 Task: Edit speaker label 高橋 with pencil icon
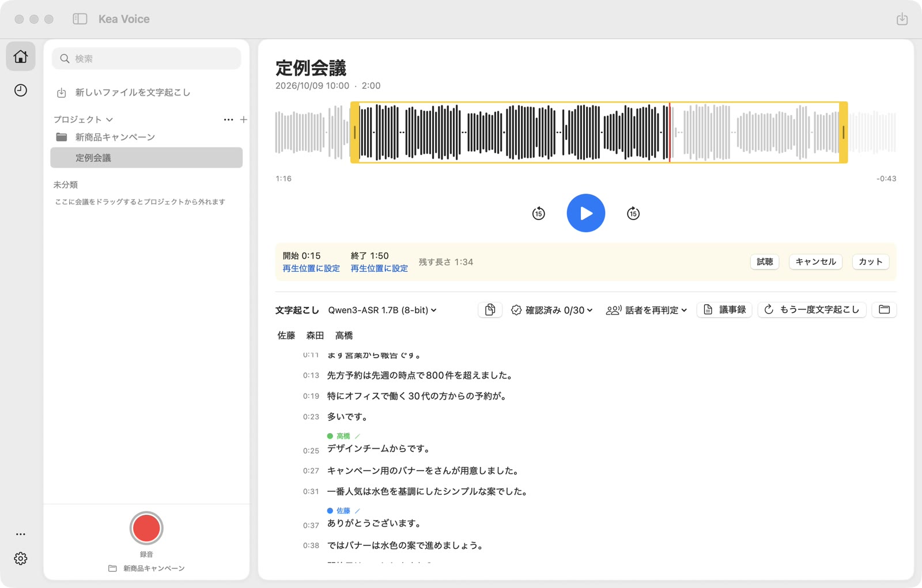tap(357, 436)
